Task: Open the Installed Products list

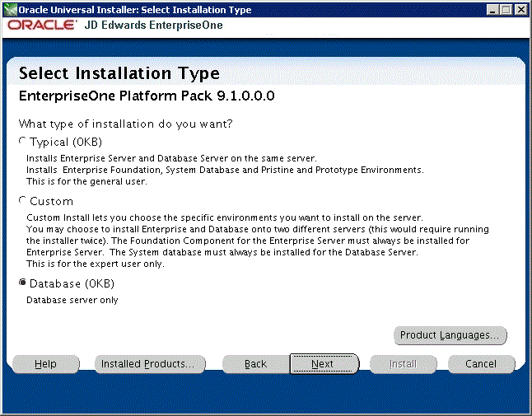Action: (x=150, y=364)
